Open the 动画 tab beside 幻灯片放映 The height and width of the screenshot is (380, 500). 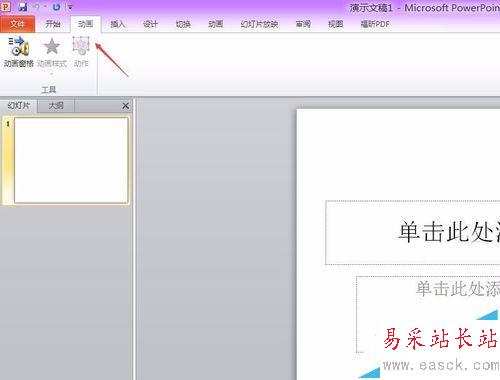pyautogui.click(x=215, y=24)
